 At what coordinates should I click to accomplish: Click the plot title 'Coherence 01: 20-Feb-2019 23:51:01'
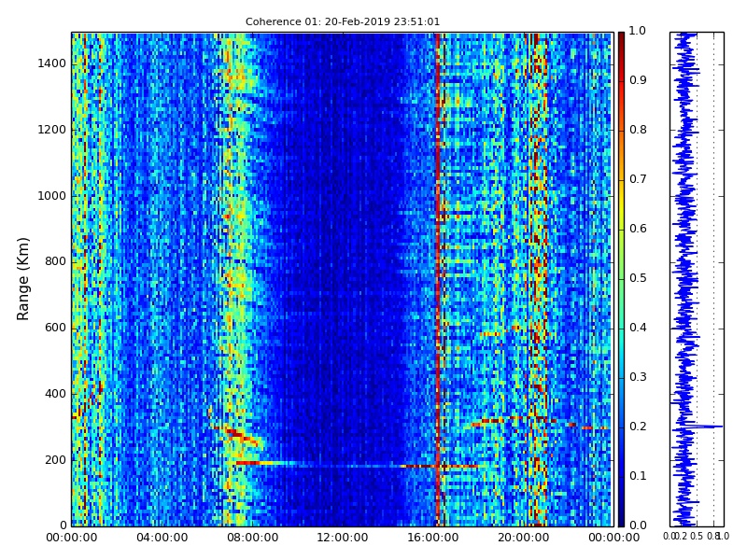point(343,21)
